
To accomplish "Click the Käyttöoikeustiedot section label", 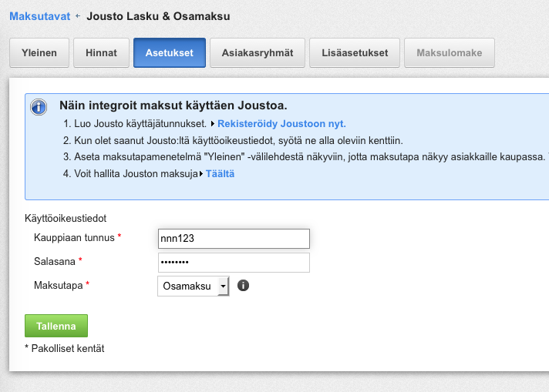I will (66, 218).
